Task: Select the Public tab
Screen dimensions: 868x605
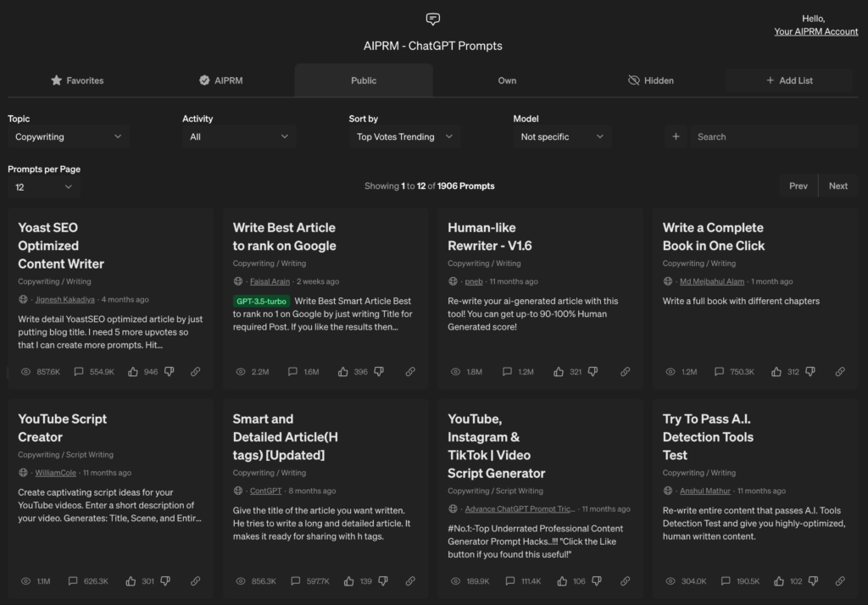Action: pos(364,80)
